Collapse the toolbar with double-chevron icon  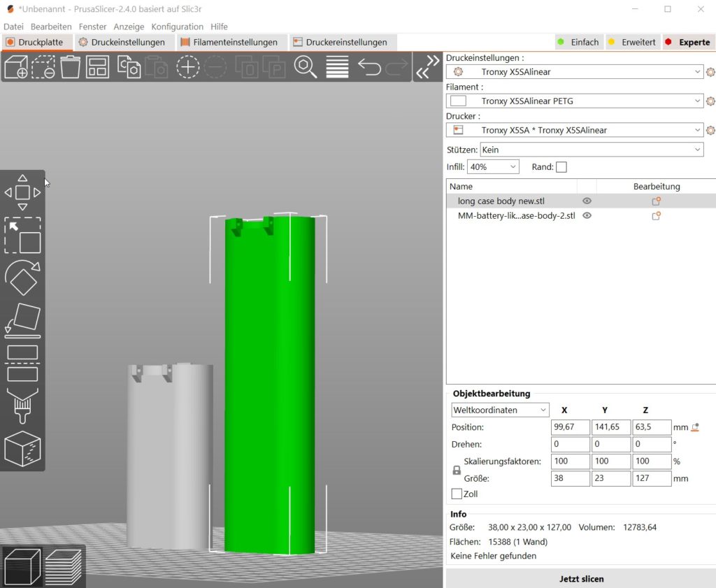(428, 66)
